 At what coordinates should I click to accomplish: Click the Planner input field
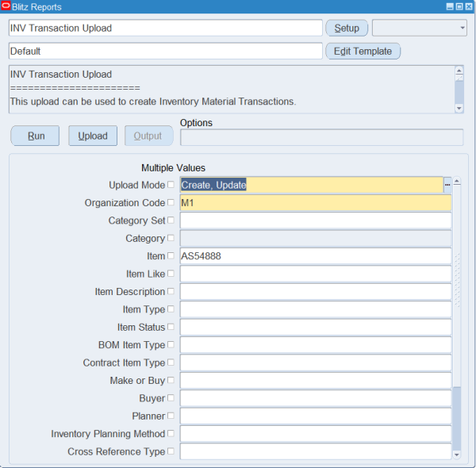[x=316, y=416]
